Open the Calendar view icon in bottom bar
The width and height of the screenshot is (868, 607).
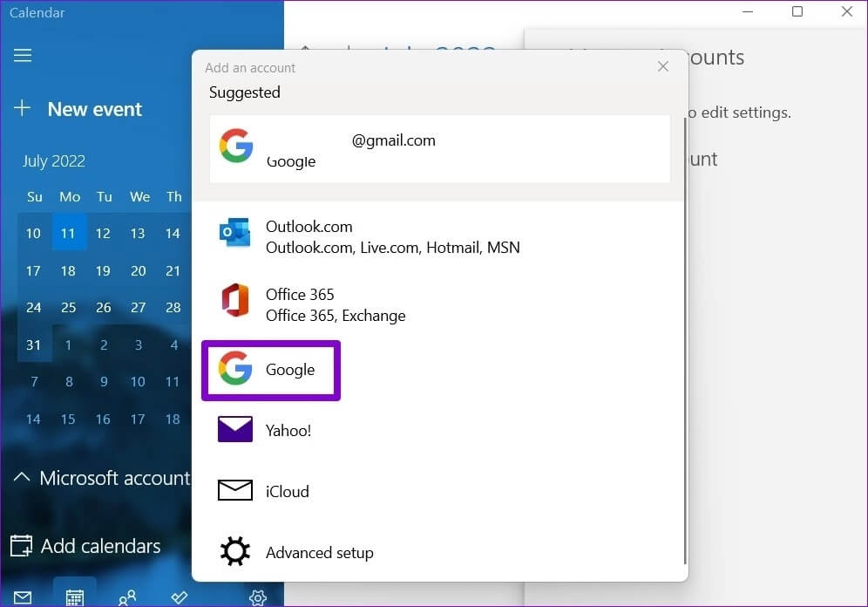coord(75,597)
